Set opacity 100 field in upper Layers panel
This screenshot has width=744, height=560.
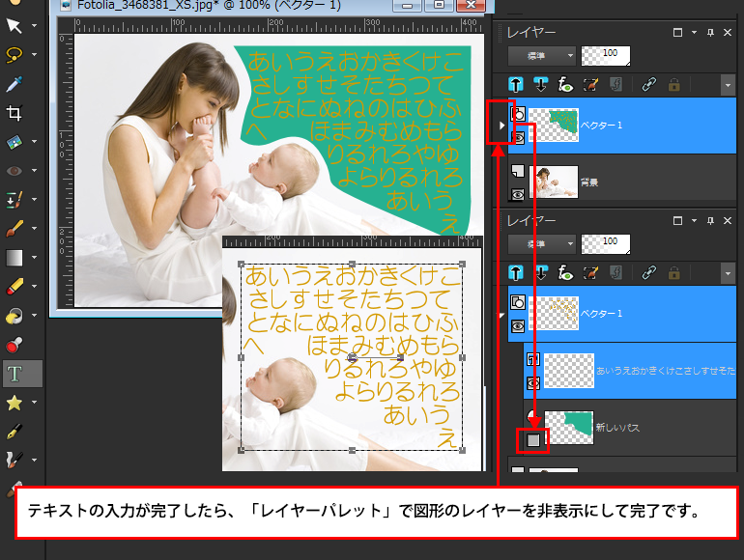[606, 56]
